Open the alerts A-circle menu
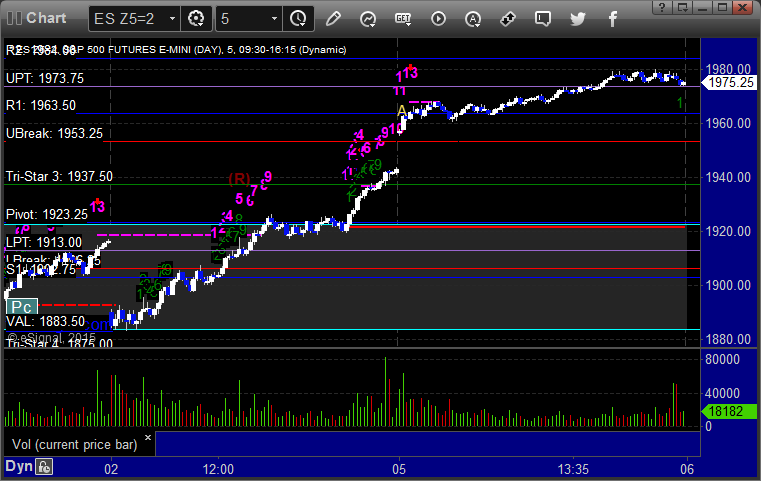 (x=473, y=19)
